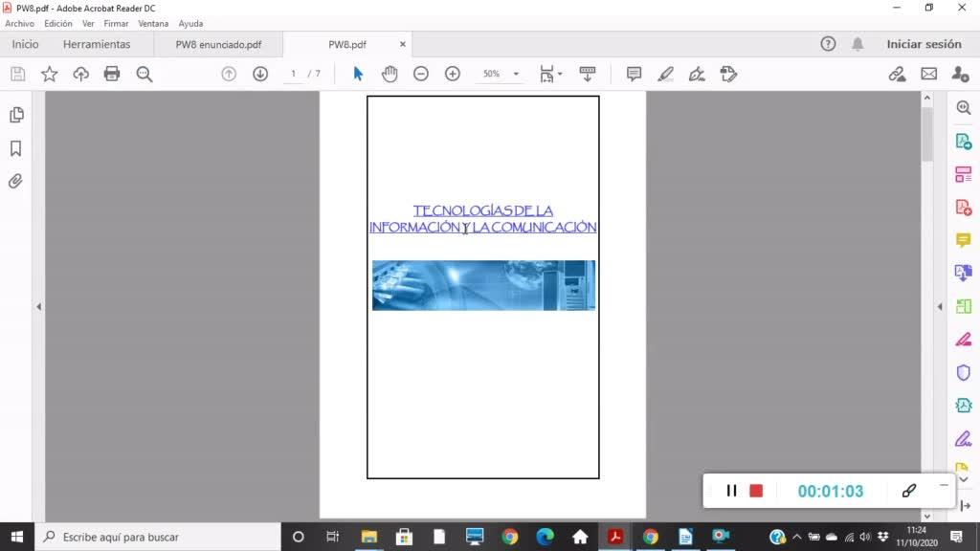980x551 pixels.
Task: Show hidden system tray icons
Action: coord(797,537)
